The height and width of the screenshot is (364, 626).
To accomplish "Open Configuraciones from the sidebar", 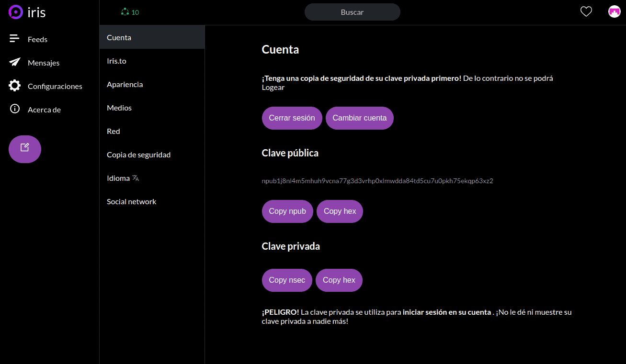I will coord(55,86).
